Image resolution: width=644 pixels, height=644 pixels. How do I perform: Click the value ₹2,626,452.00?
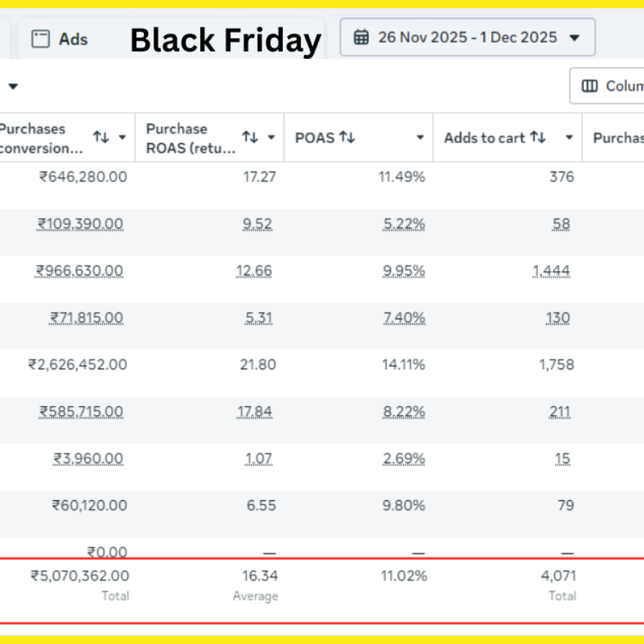(x=77, y=364)
